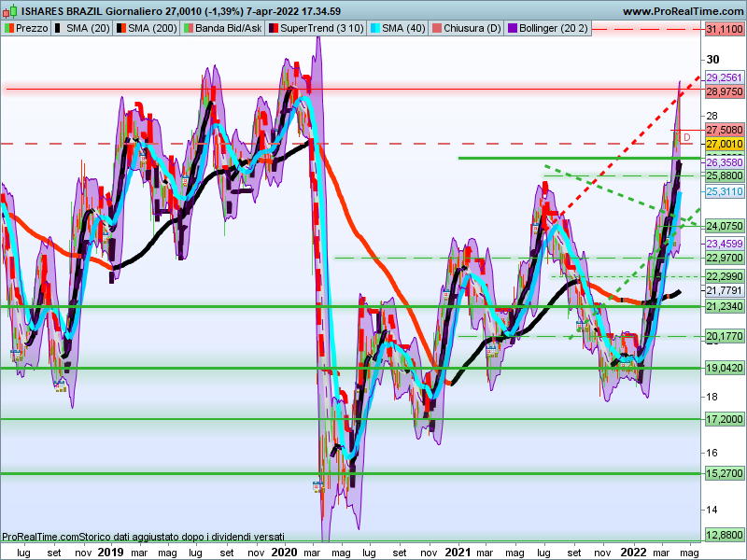Open the SMA (200) indicator label
This screenshot has height=560, width=747.
tap(152, 29)
